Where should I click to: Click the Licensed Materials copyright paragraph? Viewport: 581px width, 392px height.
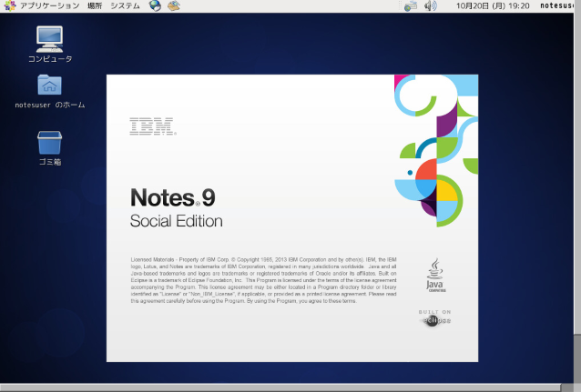pyautogui.click(x=263, y=280)
